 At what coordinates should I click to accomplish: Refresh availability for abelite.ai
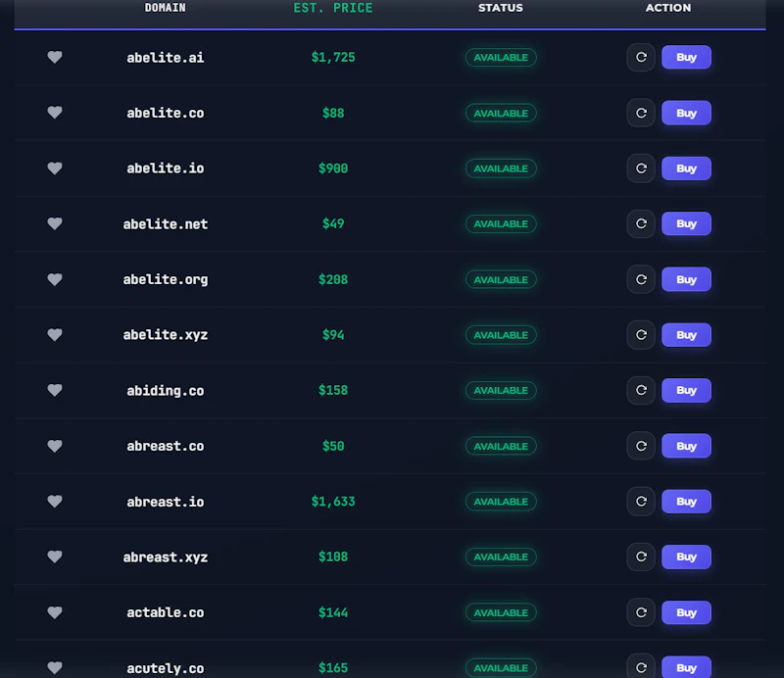[x=641, y=57]
